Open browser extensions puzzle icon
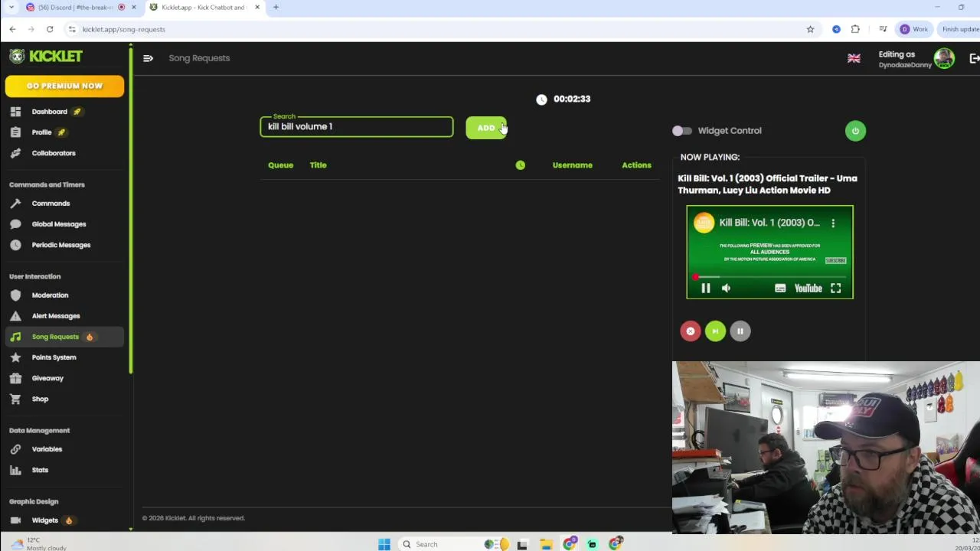Viewport: 980px width, 551px height. click(855, 29)
